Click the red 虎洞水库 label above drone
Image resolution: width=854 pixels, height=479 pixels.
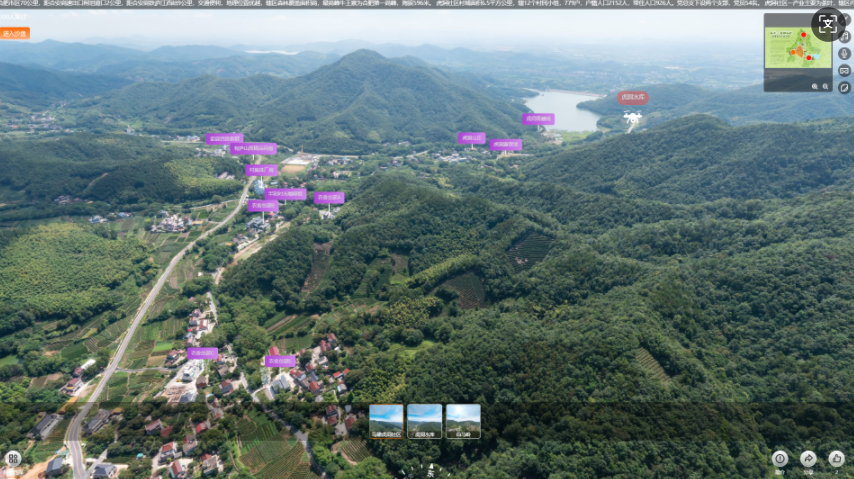632,98
